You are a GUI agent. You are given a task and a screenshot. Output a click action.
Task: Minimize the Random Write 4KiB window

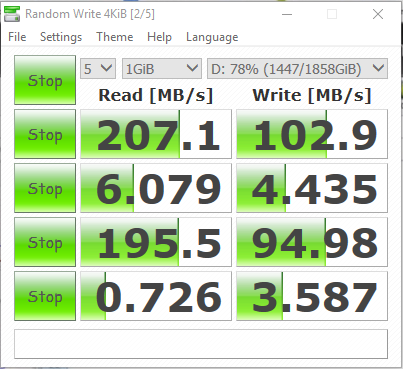click(287, 14)
